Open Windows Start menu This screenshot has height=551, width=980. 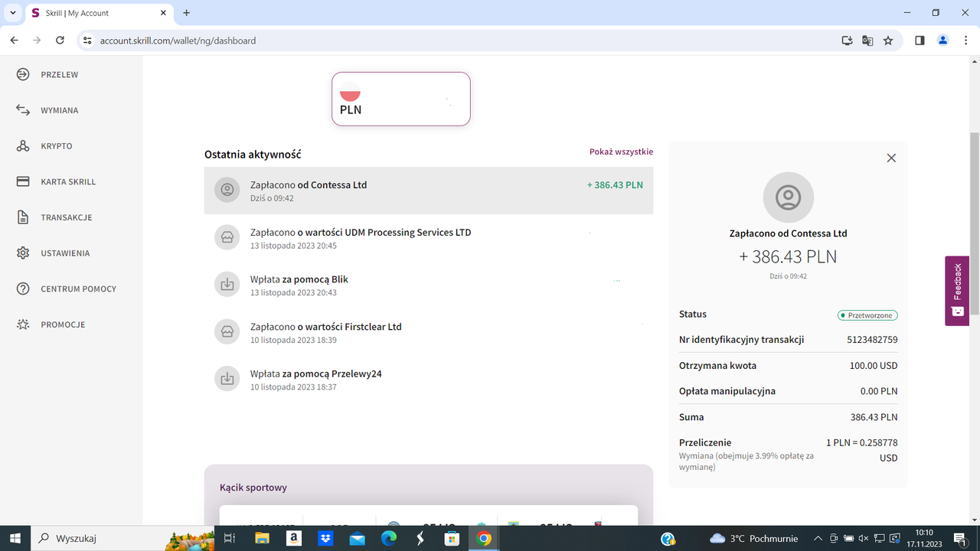[x=15, y=538]
